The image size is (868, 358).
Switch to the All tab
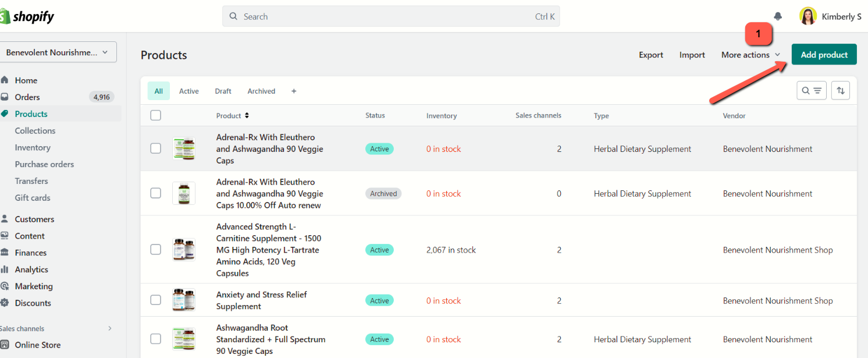[159, 91]
